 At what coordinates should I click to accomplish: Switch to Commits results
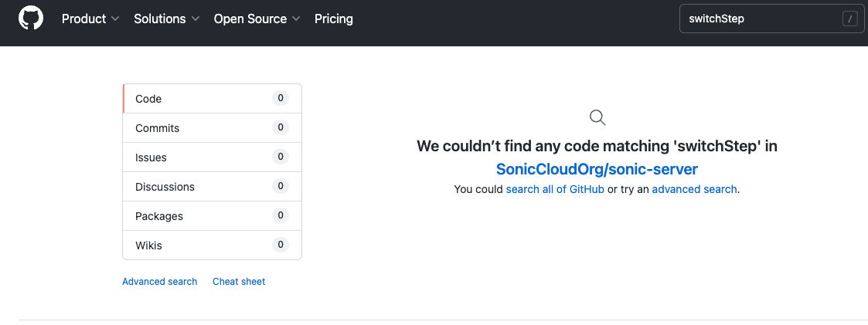click(157, 128)
